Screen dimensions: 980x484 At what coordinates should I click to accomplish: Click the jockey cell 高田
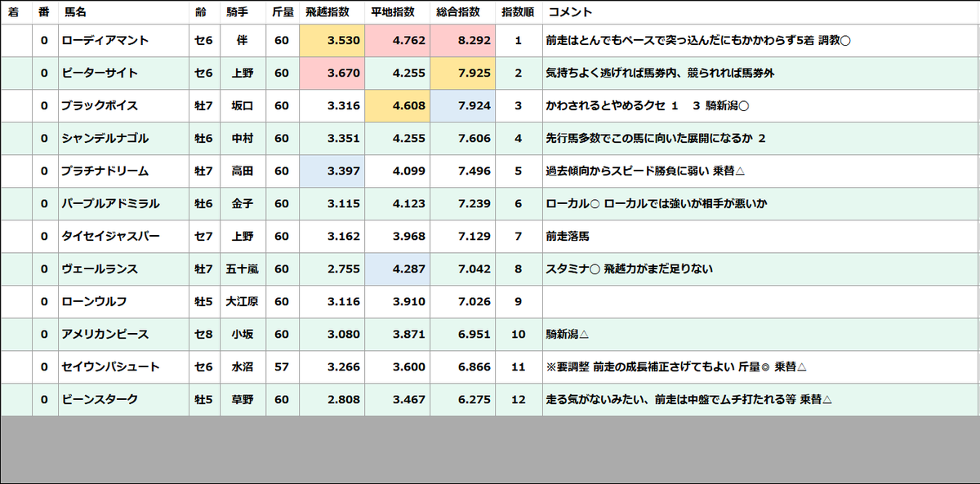coord(243,171)
